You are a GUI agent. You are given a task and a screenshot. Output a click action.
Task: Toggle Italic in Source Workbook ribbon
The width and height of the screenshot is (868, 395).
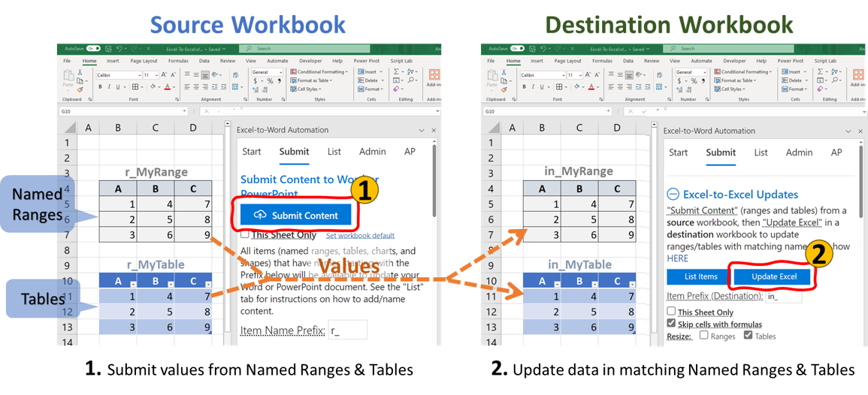point(109,87)
